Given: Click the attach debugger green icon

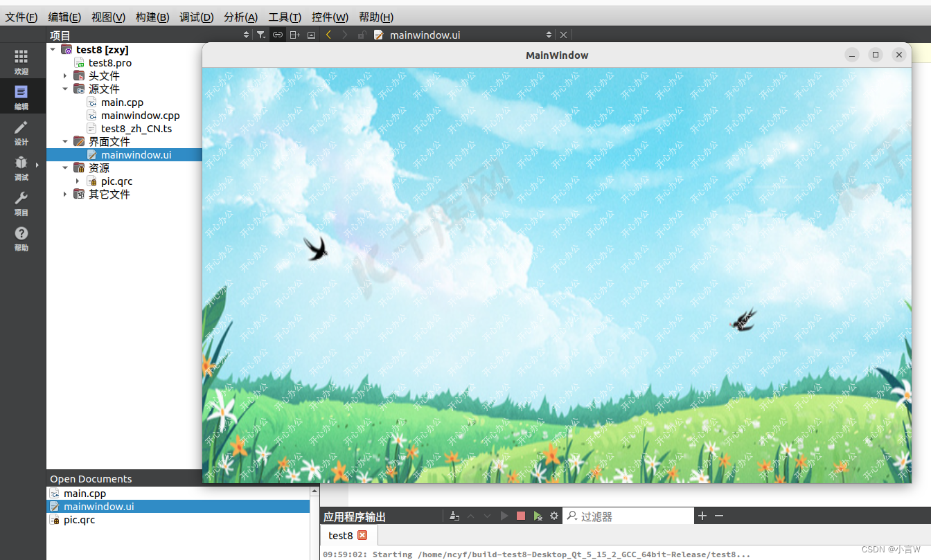Looking at the screenshot, I should (x=538, y=516).
